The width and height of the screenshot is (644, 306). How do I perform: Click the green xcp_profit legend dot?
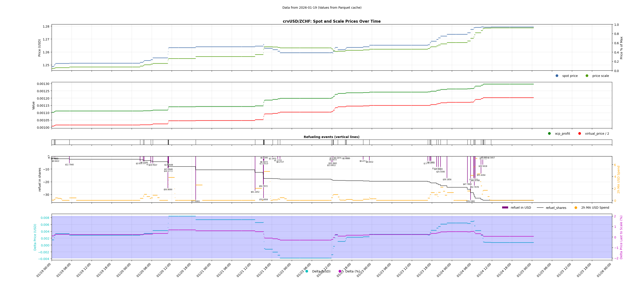(549, 133)
